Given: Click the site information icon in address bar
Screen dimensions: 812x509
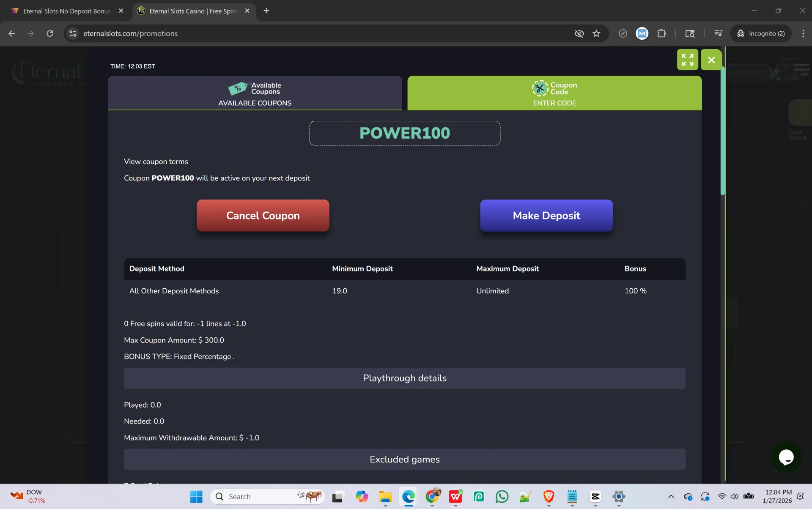Looking at the screenshot, I should (x=73, y=33).
